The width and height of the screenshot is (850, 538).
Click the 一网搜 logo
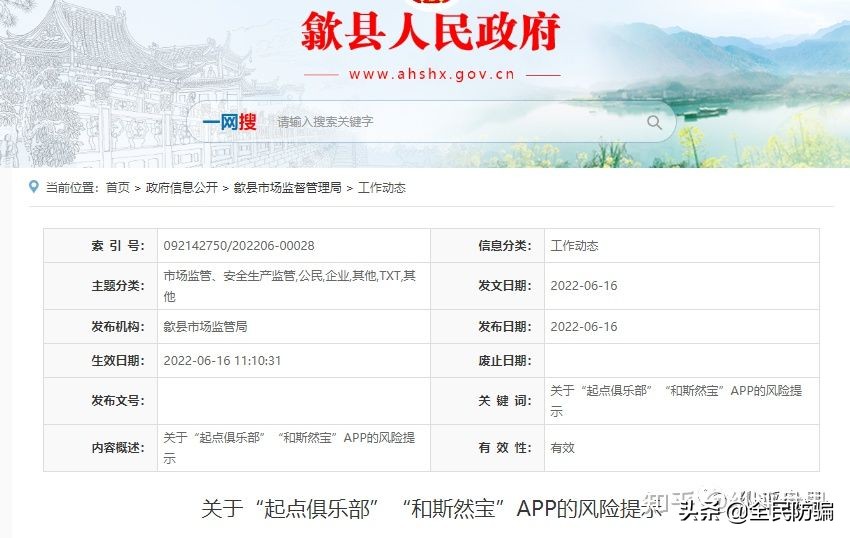click(x=229, y=122)
